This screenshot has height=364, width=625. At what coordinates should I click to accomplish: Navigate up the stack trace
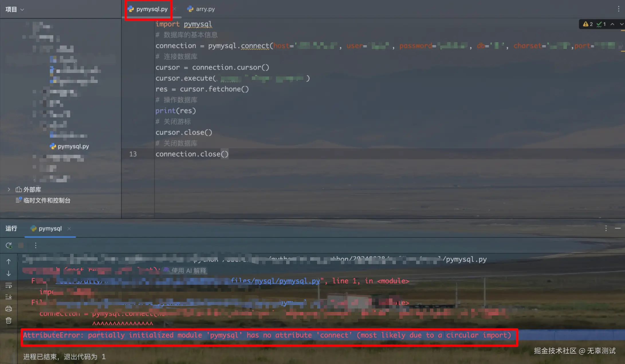9,261
